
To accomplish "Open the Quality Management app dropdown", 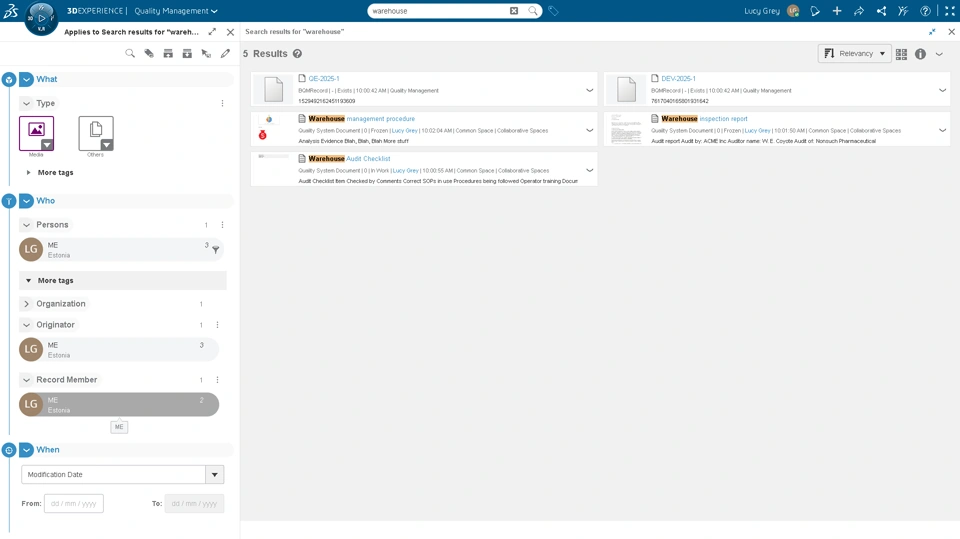I will (176, 11).
